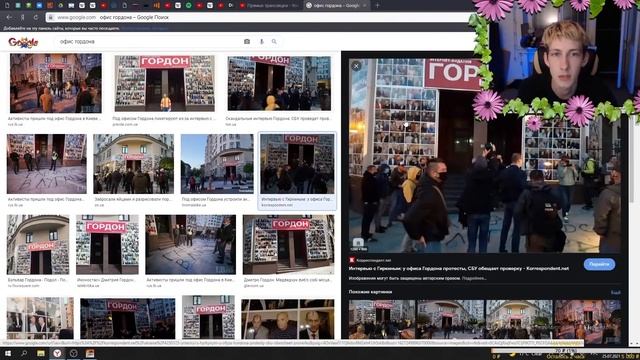Click the padlock site security icon
This screenshot has height=360, width=640.
tap(51, 18)
